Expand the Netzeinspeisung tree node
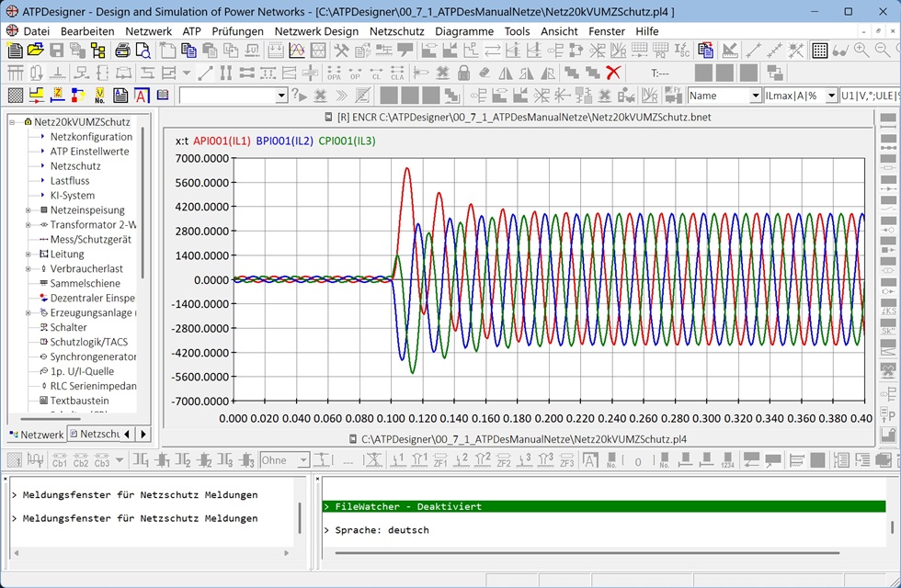Viewport: 901px width, 588px height. tap(29, 210)
